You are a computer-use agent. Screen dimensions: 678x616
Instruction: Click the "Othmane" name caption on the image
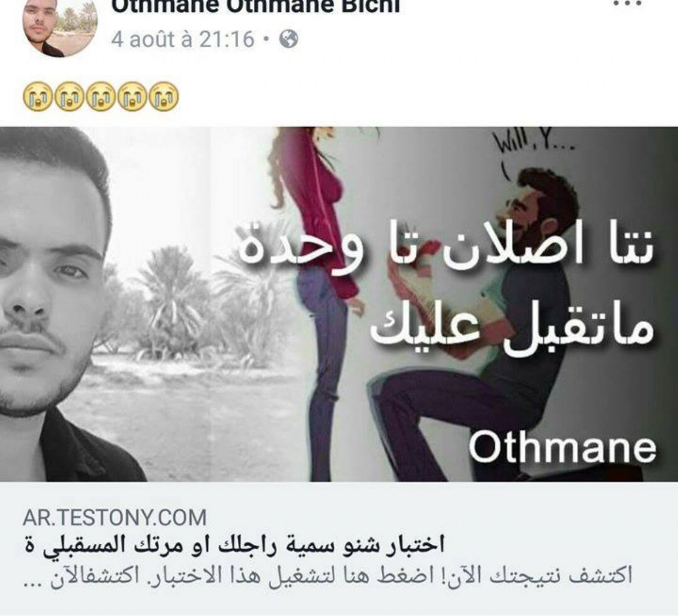563,448
